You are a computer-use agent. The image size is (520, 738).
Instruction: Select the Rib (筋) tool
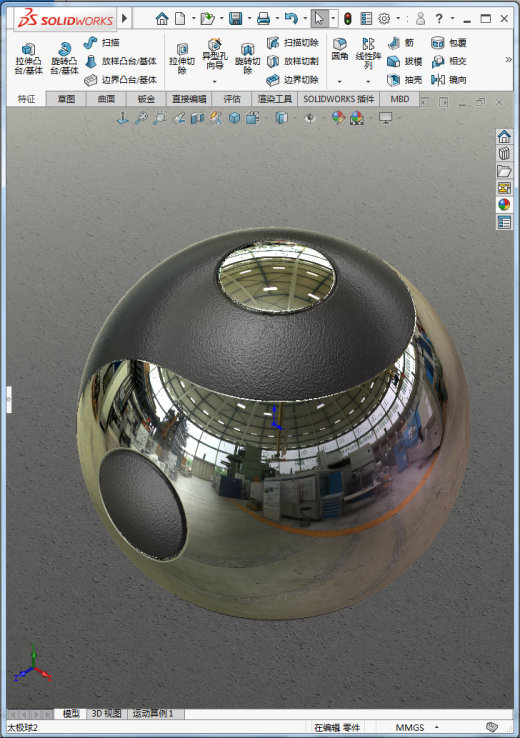400,43
